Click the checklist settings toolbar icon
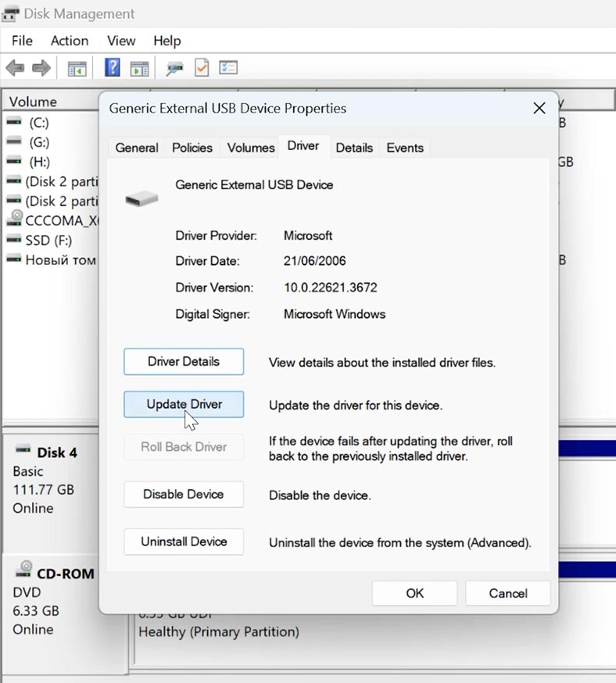Image resolution: width=616 pixels, height=683 pixels. (228, 67)
